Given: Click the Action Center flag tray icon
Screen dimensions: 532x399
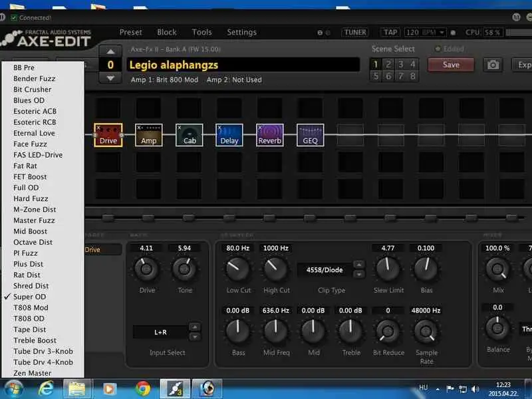Looking at the screenshot, I should tap(450, 389).
